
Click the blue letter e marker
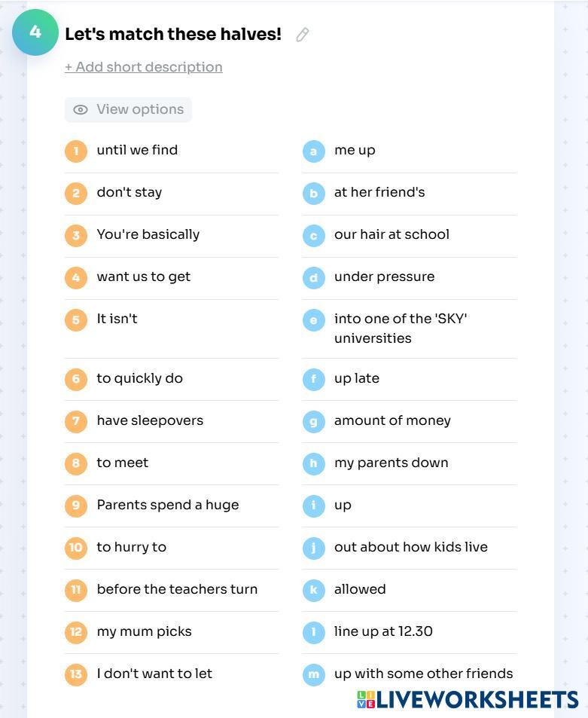pos(313,319)
